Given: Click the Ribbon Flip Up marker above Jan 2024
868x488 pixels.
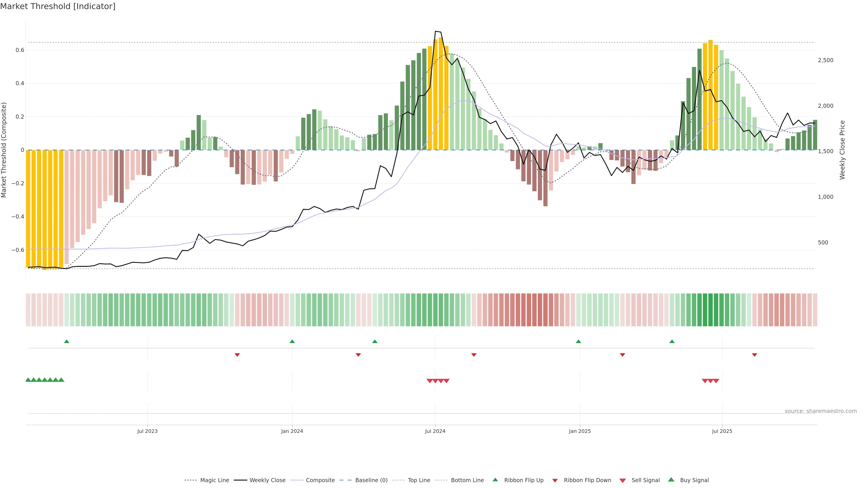Looking at the screenshot, I should coord(292,342).
